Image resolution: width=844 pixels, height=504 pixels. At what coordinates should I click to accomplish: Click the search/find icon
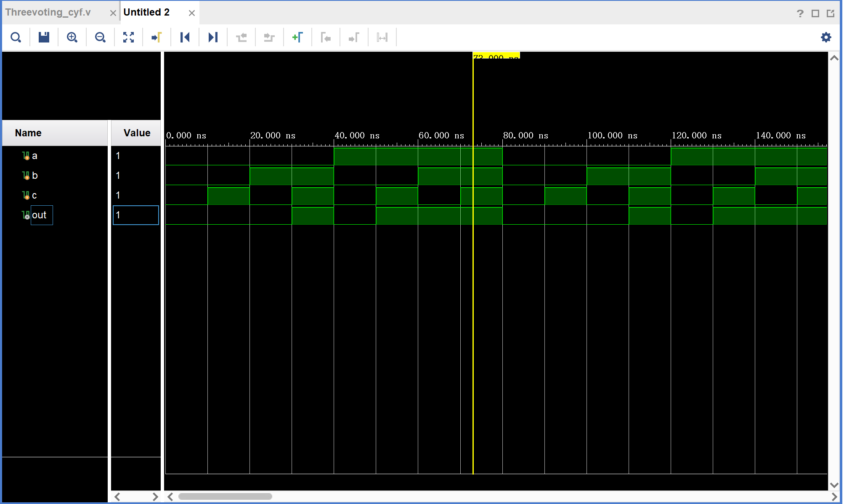point(16,37)
